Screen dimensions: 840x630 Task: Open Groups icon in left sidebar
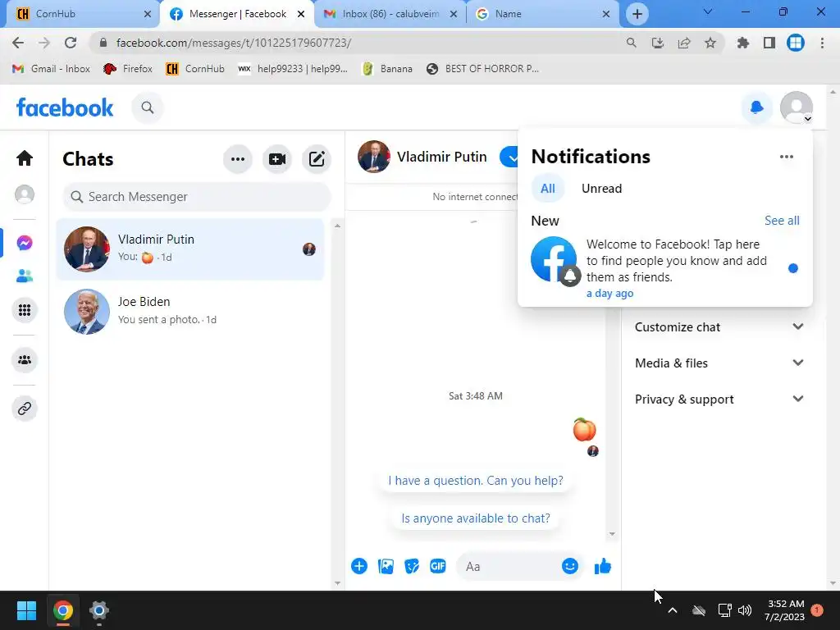click(25, 360)
